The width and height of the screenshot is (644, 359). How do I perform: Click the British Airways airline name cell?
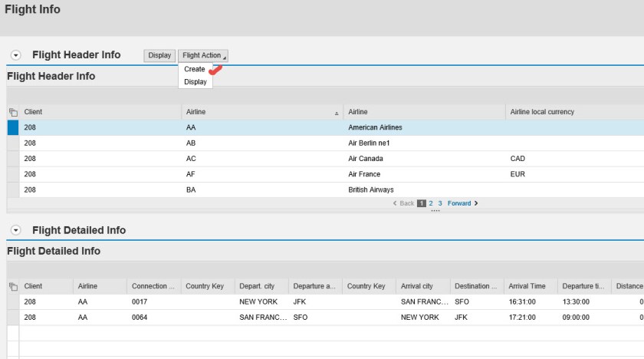coord(371,189)
